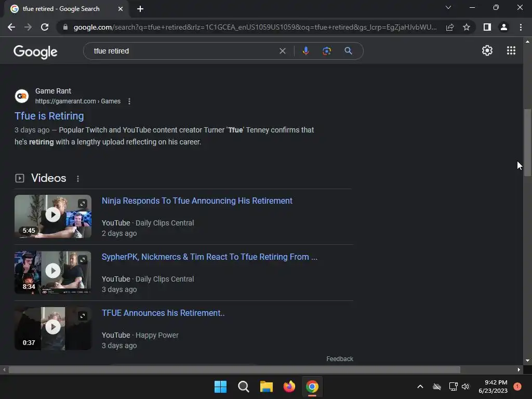
Task: Reload the Google search page
Action: (x=45, y=27)
